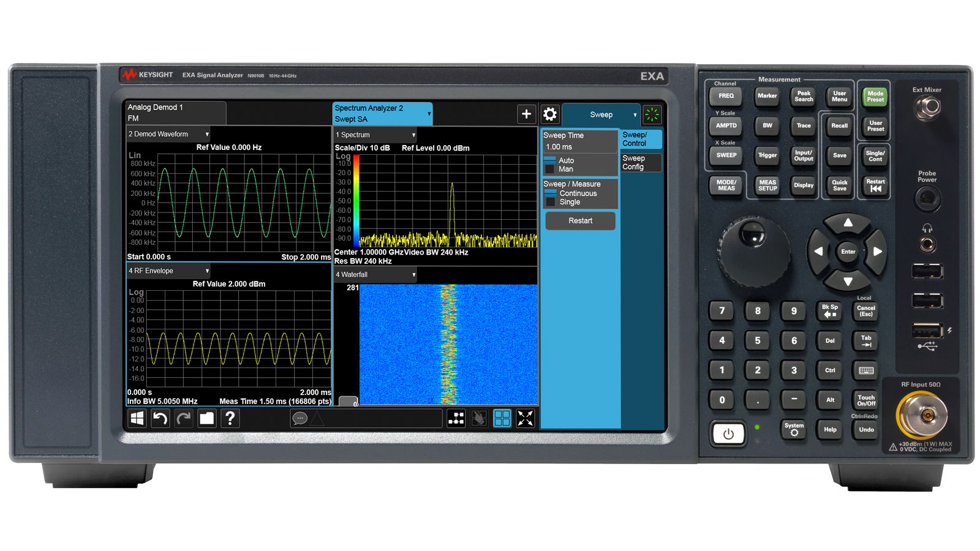Image resolution: width=980 pixels, height=551 pixels.
Task: Click the Redo arrow icon
Action: (183, 419)
